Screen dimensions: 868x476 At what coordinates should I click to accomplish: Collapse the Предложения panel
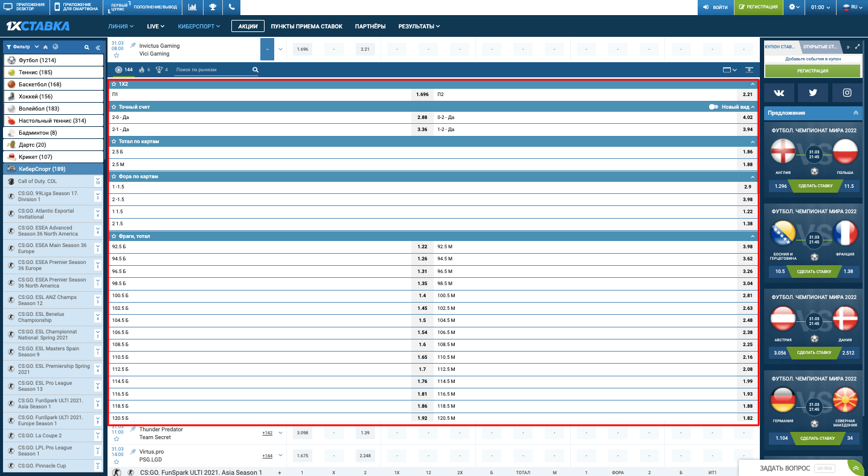[x=855, y=113]
